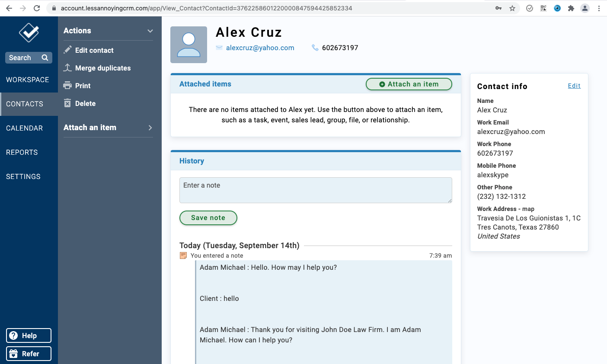Click the Alex Cruz name heading

pos(249,32)
